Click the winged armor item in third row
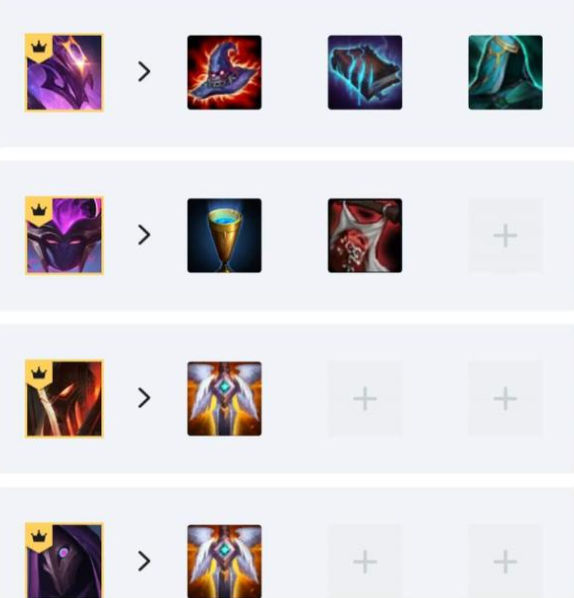Image resolution: width=574 pixels, height=598 pixels. [x=224, y=399]
